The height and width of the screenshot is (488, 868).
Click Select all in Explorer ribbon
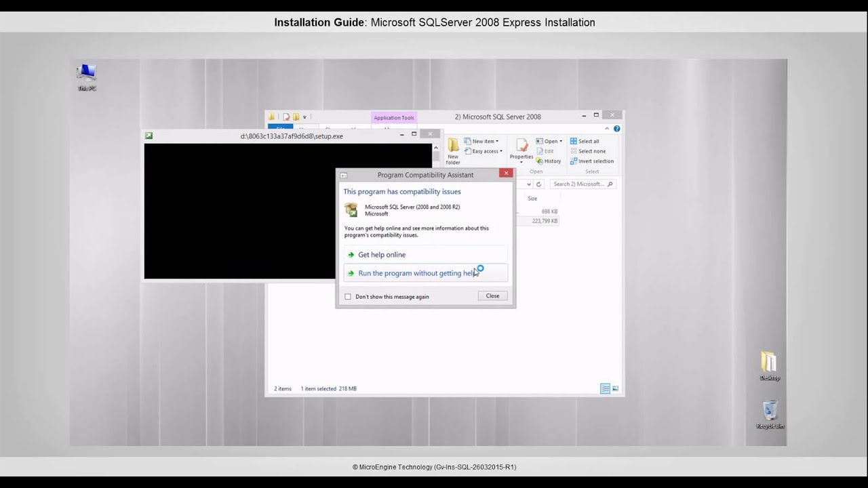tap(585, 141)
